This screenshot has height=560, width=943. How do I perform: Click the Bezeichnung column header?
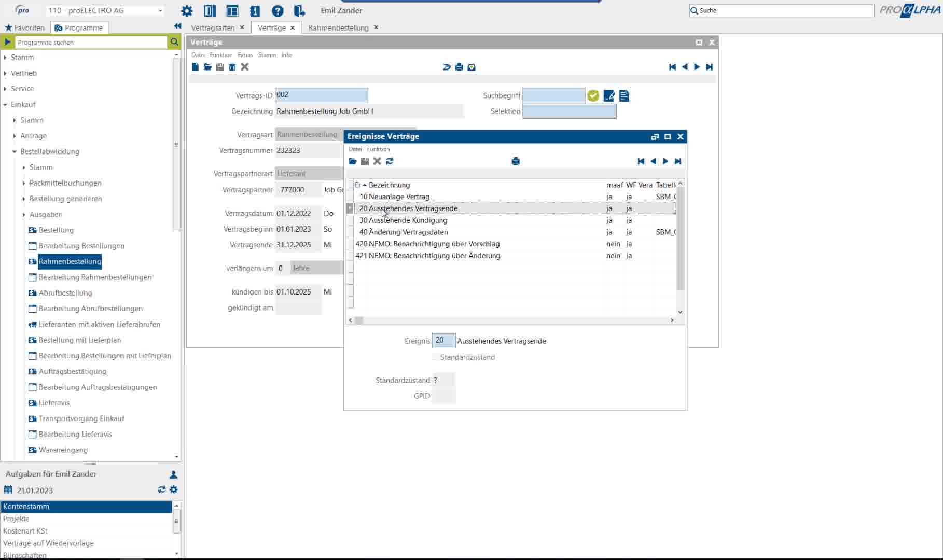click(x=389, y=185)
